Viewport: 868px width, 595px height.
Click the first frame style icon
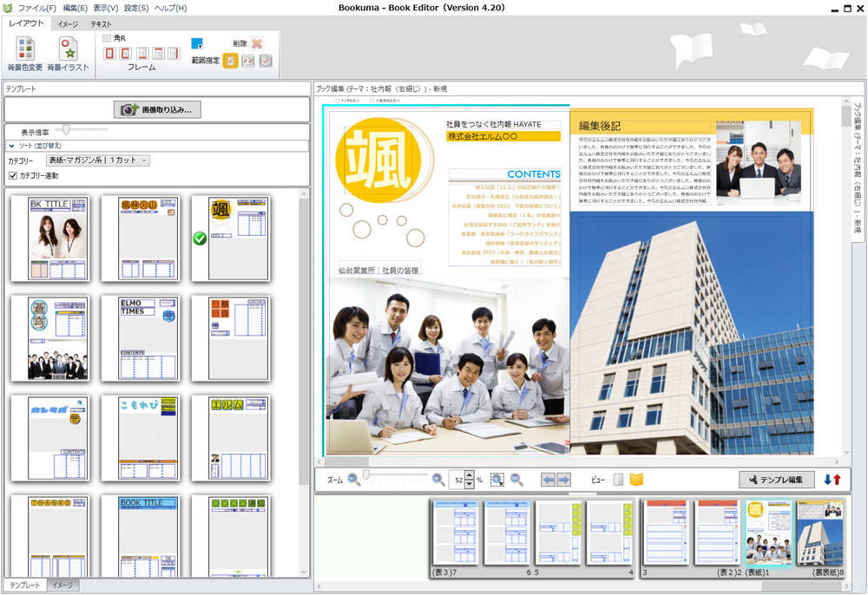109,54
